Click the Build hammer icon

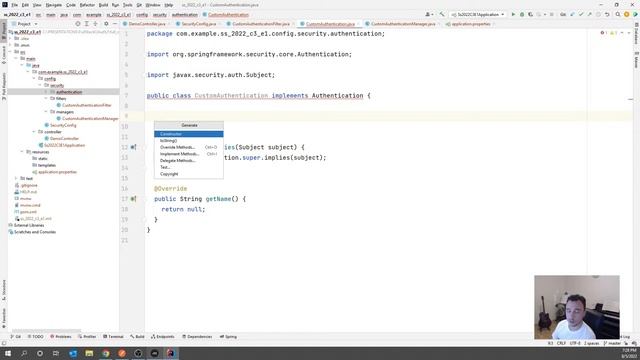442,15
